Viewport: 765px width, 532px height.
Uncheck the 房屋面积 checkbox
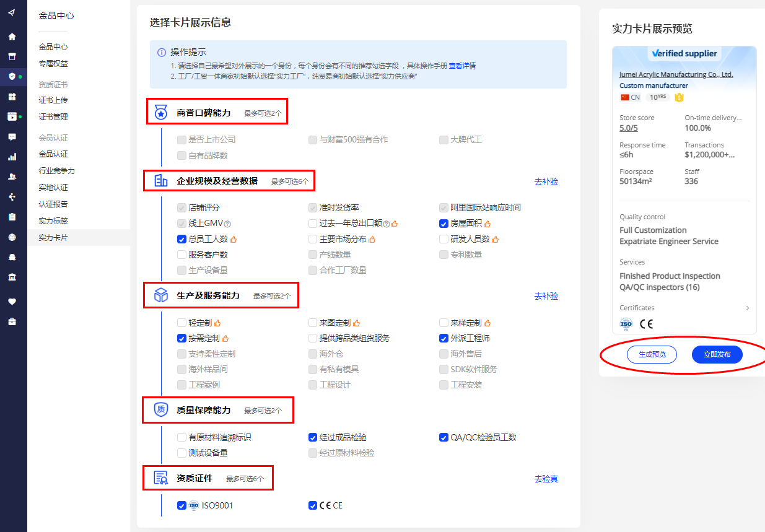pyautogui.click(x=444, y=224)
